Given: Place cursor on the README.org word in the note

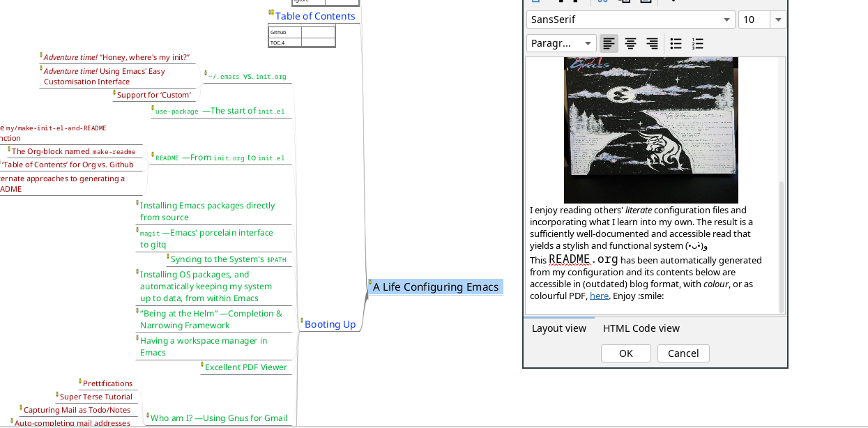Looking at the screenshot, I should click(x=584, y=259).
